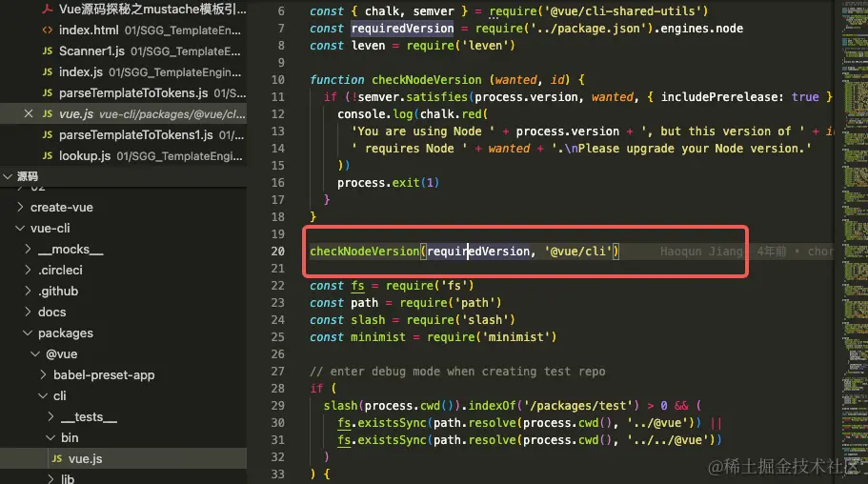Click the minimap code overview
The image size is (868, 484).
(854, 242)
